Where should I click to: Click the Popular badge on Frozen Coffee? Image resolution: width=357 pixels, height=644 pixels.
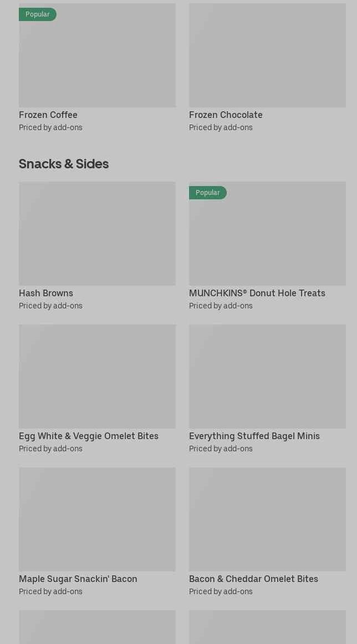38,14
